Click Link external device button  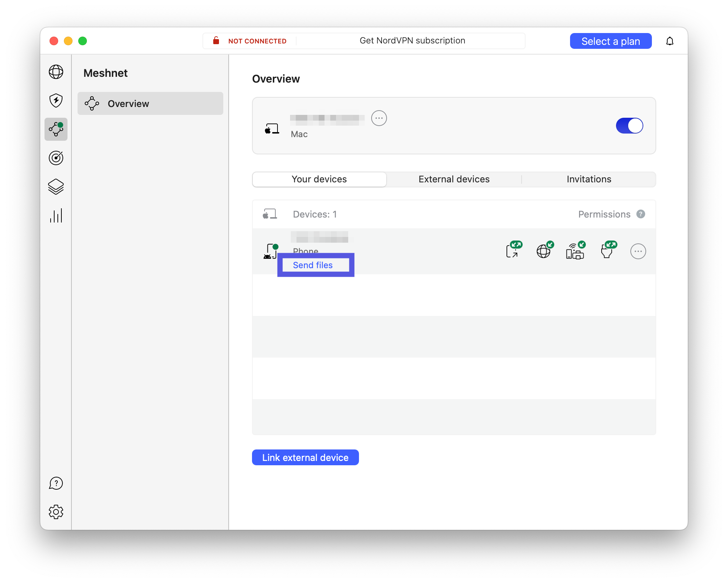click(x=305, y=457)
